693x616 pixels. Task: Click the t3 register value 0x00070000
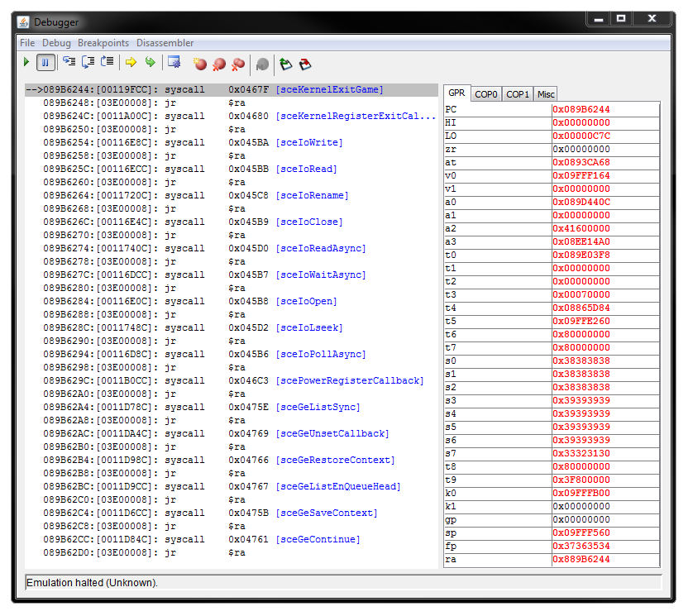pyautogui.click(x=605, y=295)
